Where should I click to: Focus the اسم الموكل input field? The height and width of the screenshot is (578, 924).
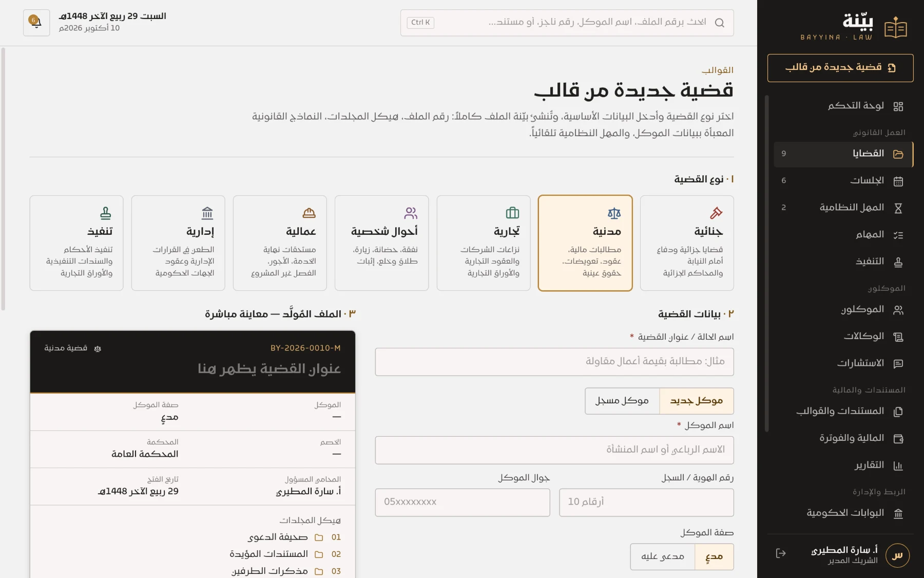(x=554, y=450)
